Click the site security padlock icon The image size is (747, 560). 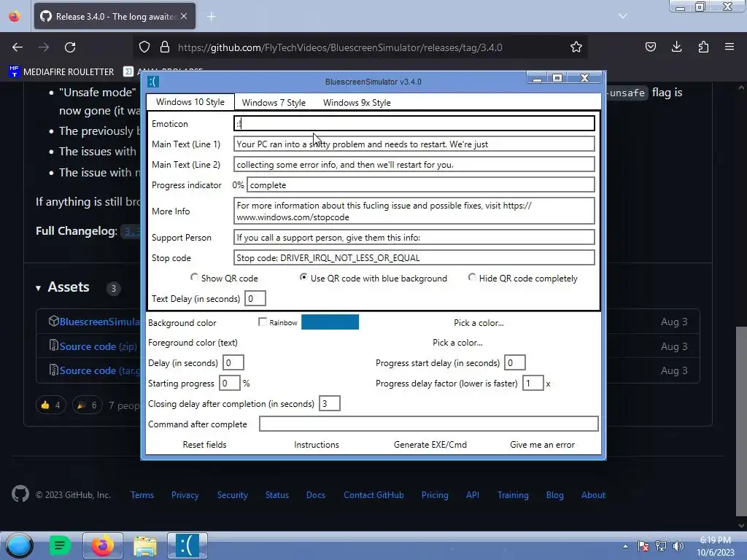[x=165, y=47]
